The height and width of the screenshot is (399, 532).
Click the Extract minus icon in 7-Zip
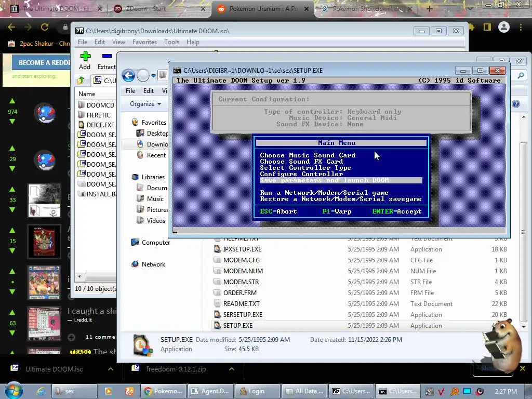coord(107,56)
